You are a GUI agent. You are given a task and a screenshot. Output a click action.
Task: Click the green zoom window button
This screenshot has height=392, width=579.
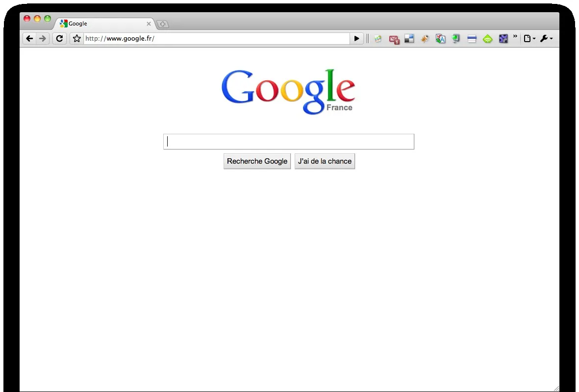coord(48,19)
